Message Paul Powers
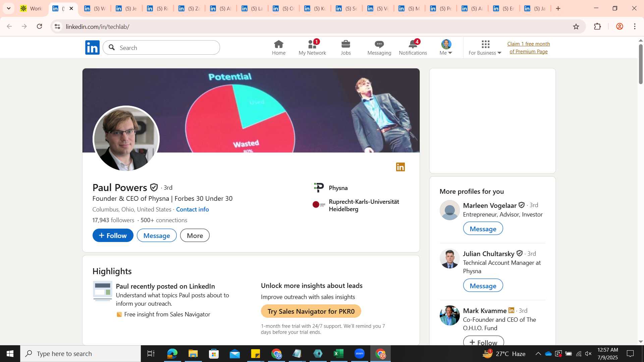Viewport: 644px width, 362px height. pyautogui.click(x=157, y=236)
